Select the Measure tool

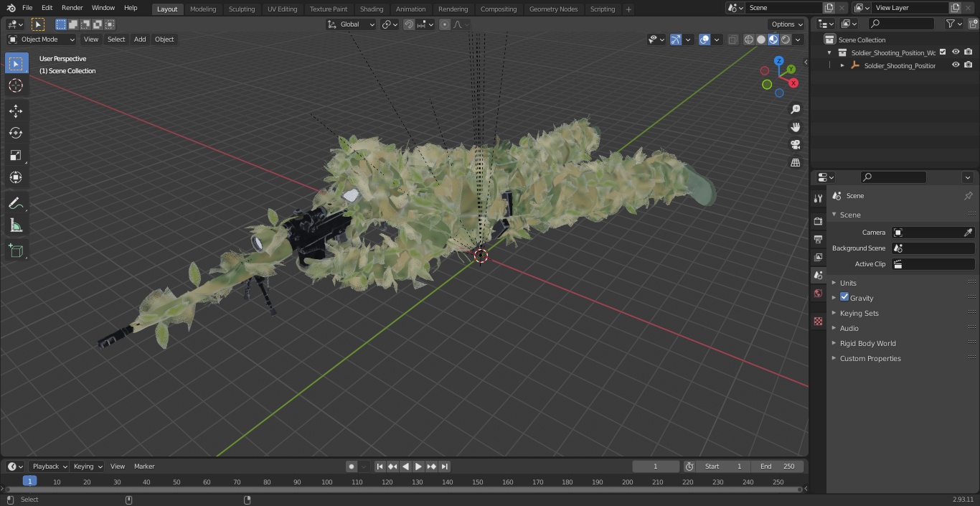tap(16, 226)
